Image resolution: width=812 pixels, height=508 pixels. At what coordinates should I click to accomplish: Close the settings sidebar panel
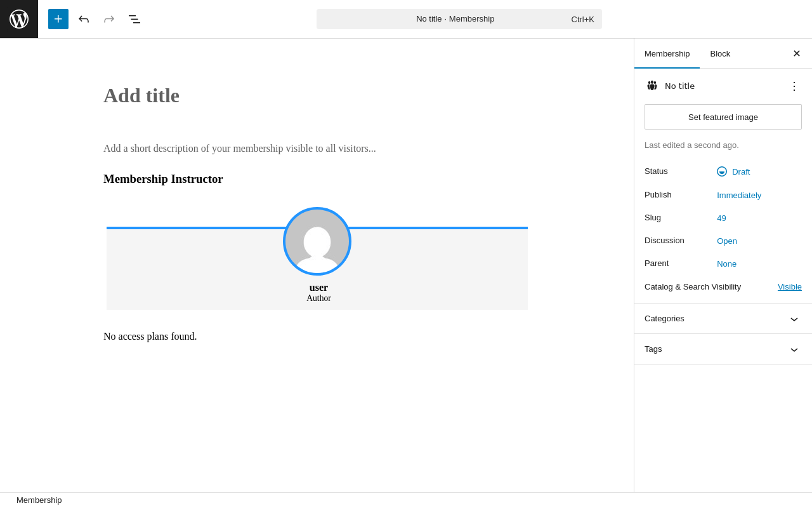(x=796, y=53)
